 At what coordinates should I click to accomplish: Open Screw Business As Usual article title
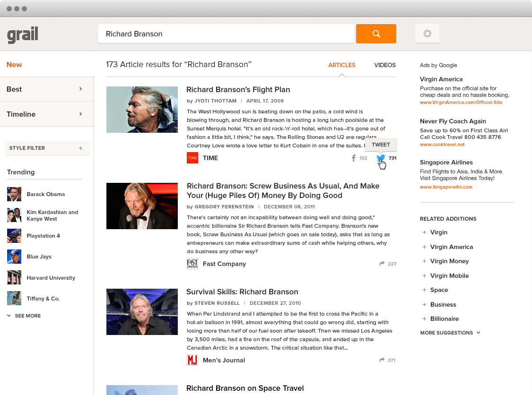click(283, 190)
